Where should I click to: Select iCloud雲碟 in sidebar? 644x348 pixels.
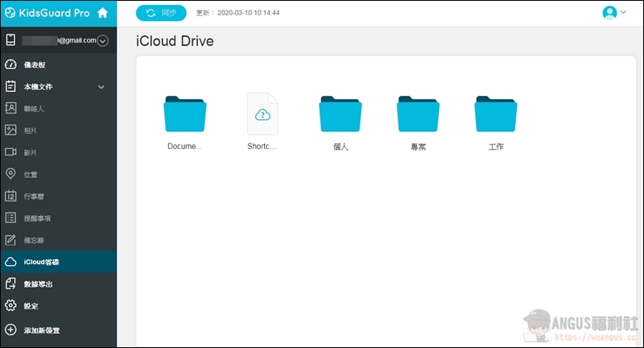coord(40,262)
